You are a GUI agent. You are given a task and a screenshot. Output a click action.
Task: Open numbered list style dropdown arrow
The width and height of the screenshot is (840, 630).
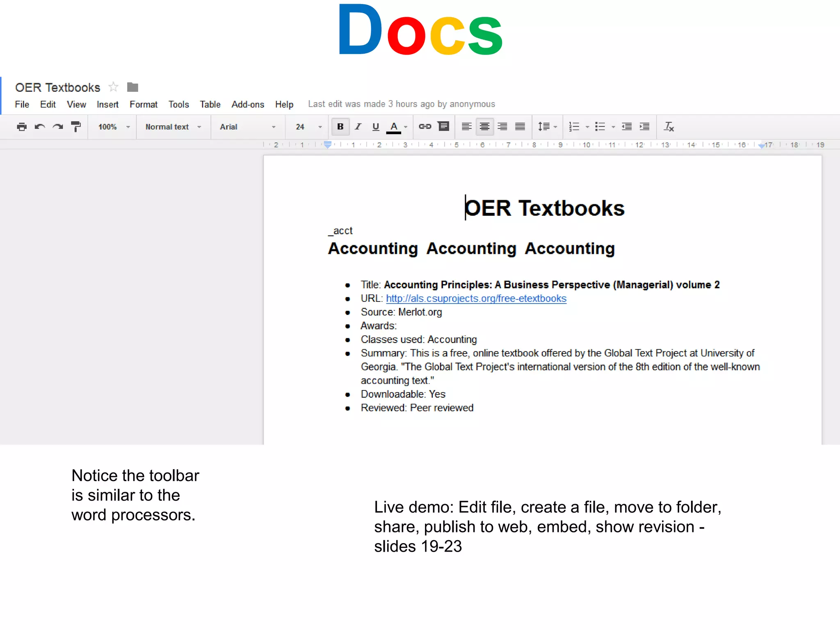point(587,127)
